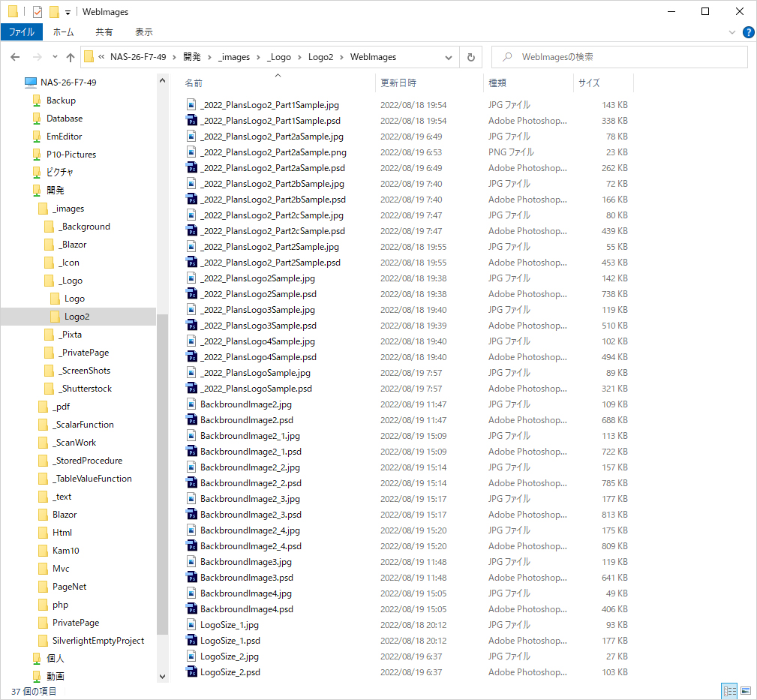Switch to large icons view in status bar

point(746,690)
